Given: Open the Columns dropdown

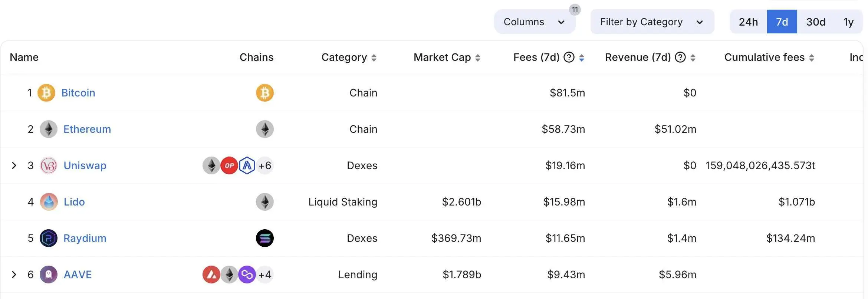Looking at the screenshot, I should tap(534, 22).
